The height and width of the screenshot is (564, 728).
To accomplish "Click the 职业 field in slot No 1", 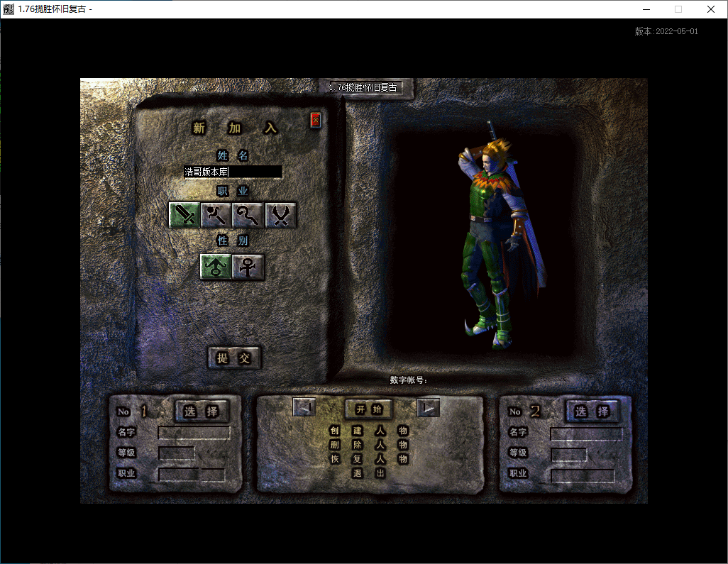I will click(192, 475).
